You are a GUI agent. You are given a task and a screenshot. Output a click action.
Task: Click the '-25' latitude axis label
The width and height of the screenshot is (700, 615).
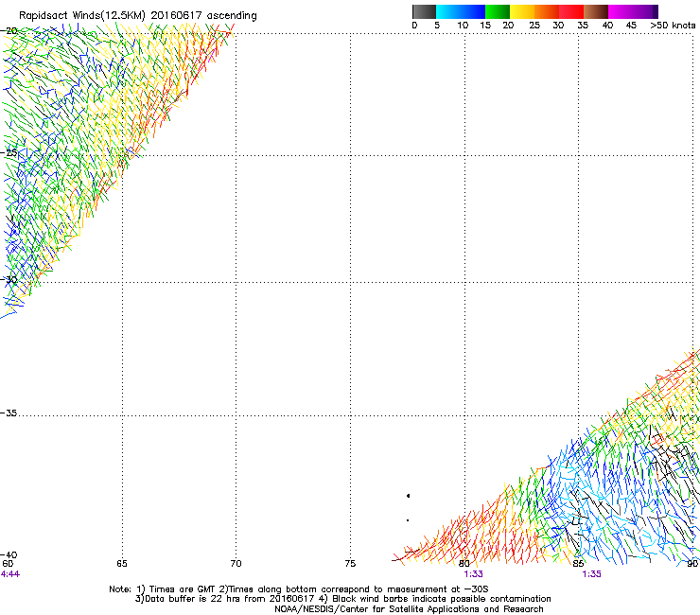point(9,152)
